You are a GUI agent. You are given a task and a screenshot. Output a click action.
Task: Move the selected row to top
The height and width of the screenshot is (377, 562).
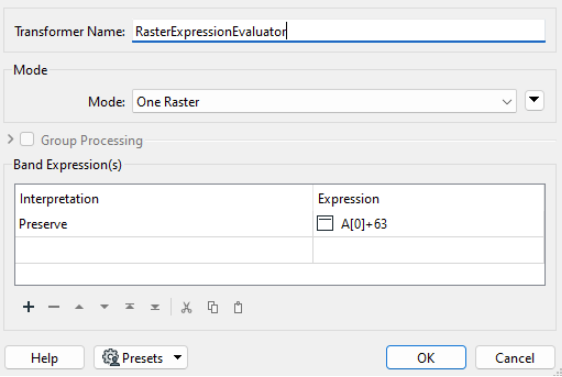(130, 307)
